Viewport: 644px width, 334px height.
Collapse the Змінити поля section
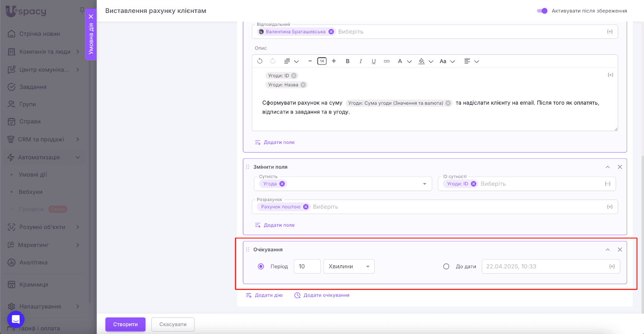point(608,167)
